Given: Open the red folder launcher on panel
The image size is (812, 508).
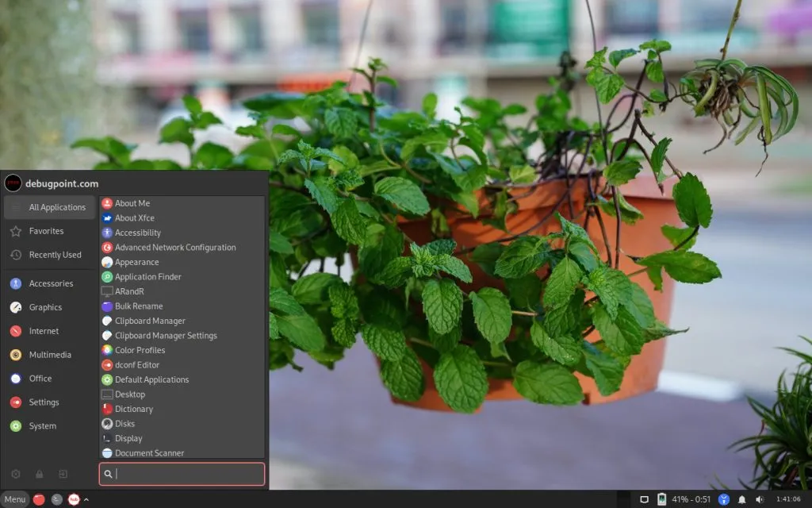Looking at the screenshot, I should click(40, 499).
